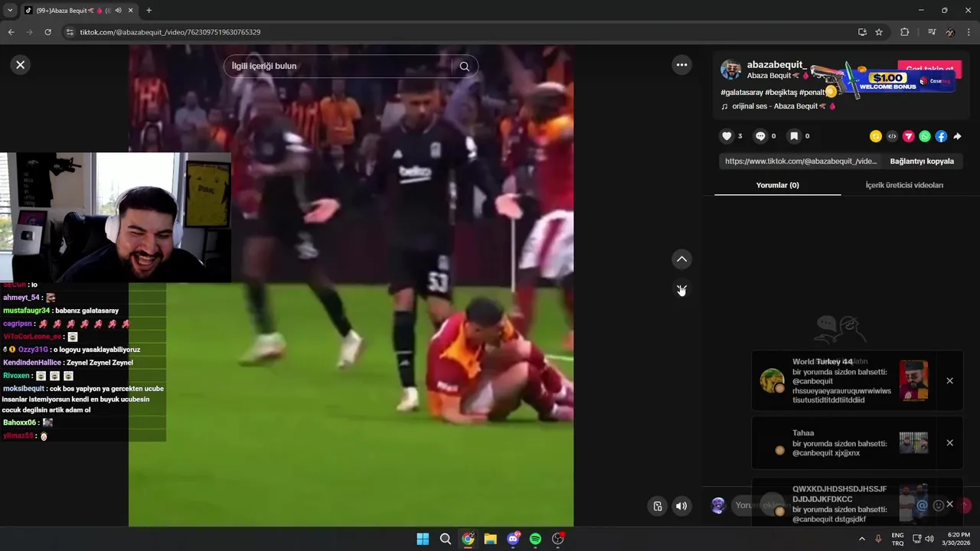
Task: Dismiss the Tahaa mention notification
Action: pyautogui.click(x=949, y=443)
